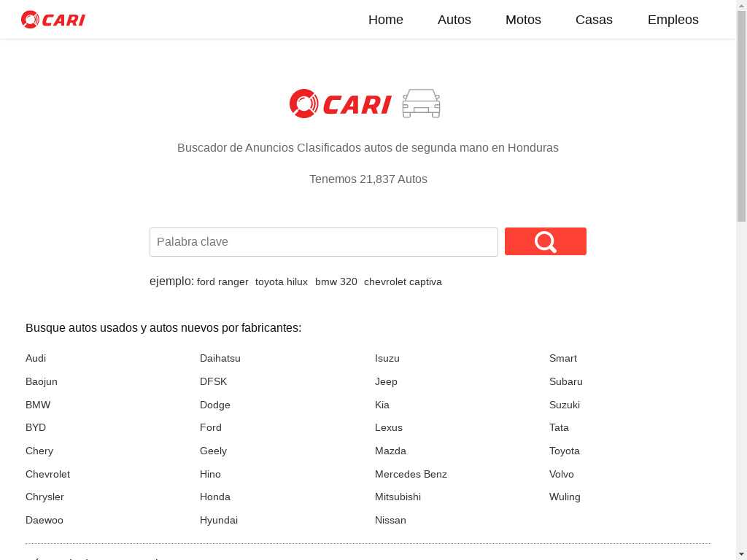Image resolution: width=747 pixels, height=560 pixels.
Task: Focus the Palabra clave search field
Action: tap(324, 242)
